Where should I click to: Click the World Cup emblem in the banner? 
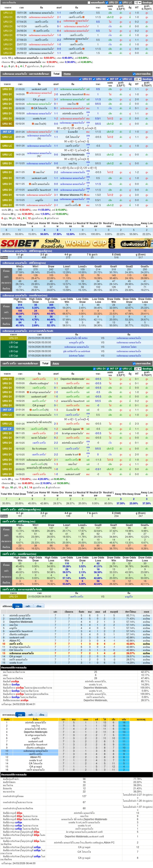click(x=112, y=243)
